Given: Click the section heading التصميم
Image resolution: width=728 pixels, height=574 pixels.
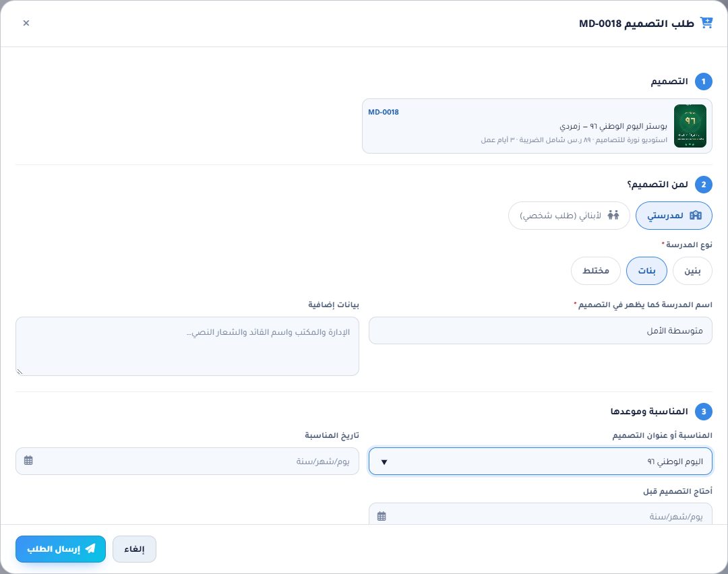Looking at the screenshot, I should coord(669,82).
